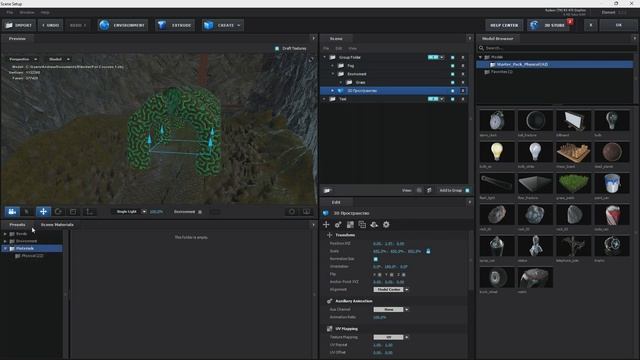Toggle visibility of the Environment scene row

452,74
